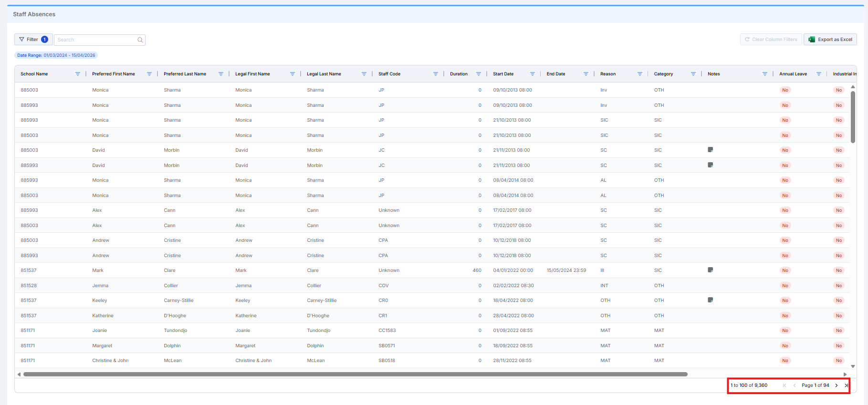Click the magnifier icon in Search box
The height and width of the screenshot is (405, 868).
pos(140,40)
